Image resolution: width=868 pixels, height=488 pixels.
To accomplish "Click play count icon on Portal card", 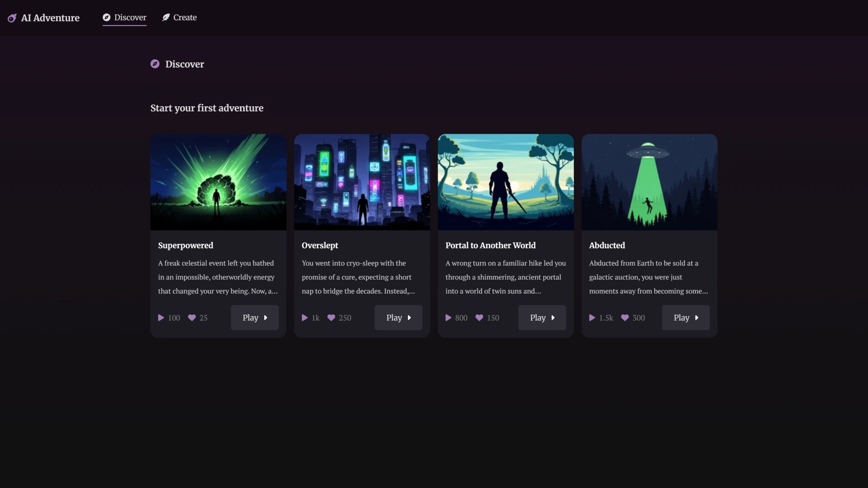I will (448, 318).
